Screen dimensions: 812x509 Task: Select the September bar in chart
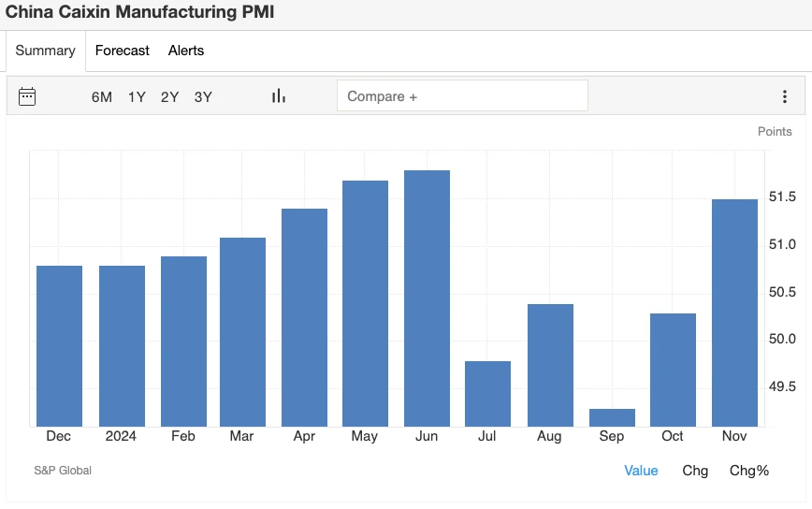[x=612, y=417]
